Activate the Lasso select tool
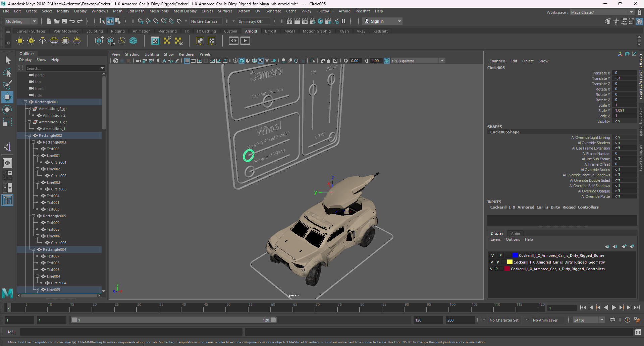Screen dimensions: 644x346 (7, 72)
